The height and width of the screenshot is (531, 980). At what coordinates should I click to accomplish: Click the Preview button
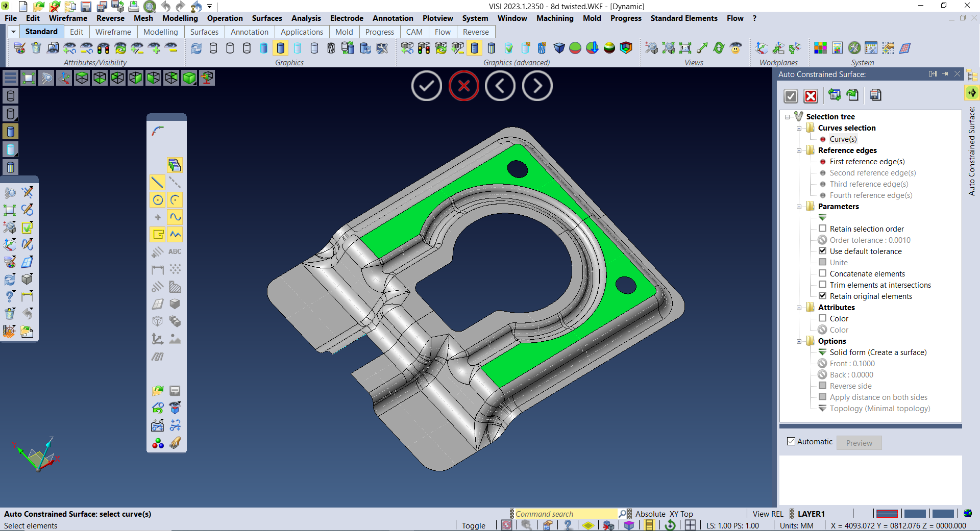point(859,443)
